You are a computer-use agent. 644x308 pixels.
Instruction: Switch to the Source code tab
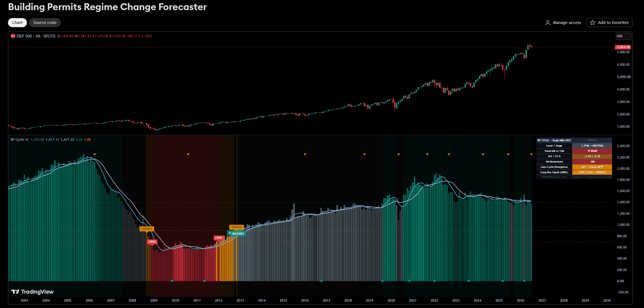(45, 22)
